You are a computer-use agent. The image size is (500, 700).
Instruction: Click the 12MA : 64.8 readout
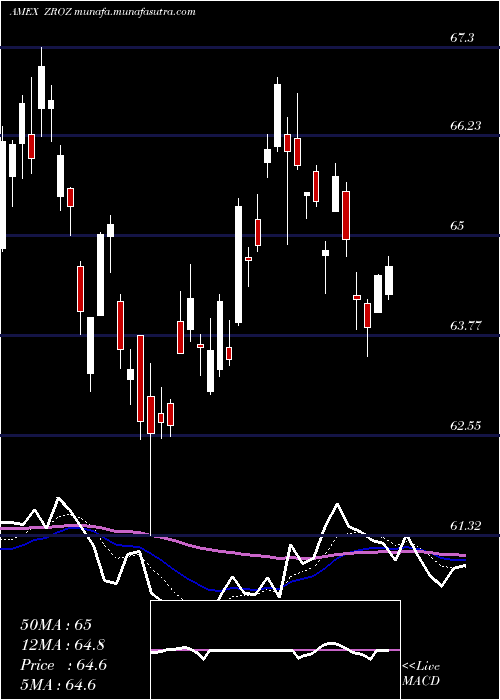click(x=63, y=645)
